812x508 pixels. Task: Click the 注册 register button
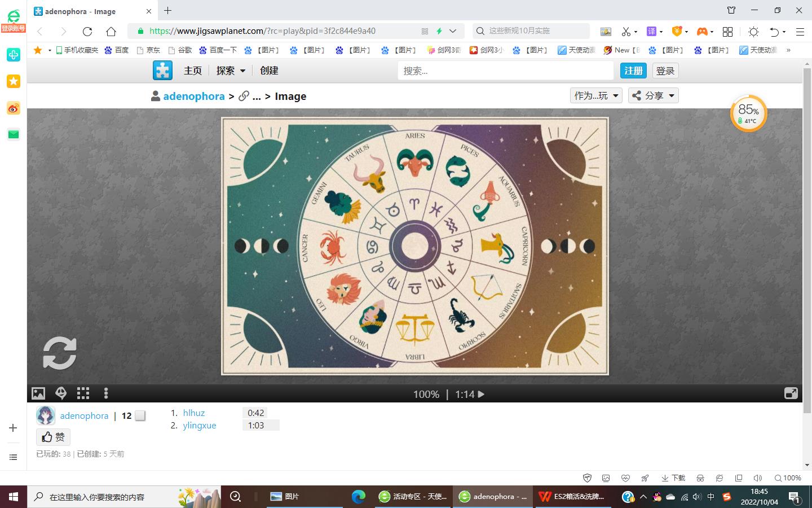(x=633, y=71)
